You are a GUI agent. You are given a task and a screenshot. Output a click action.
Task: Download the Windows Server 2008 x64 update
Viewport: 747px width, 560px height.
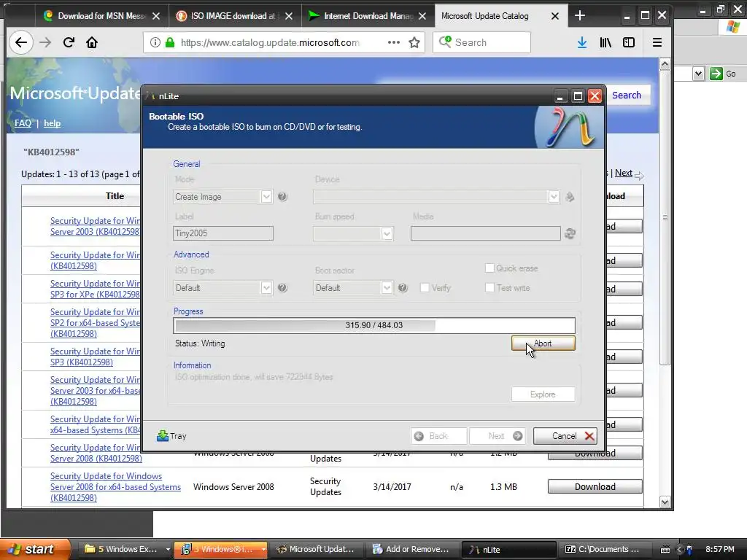click(595, 486)
